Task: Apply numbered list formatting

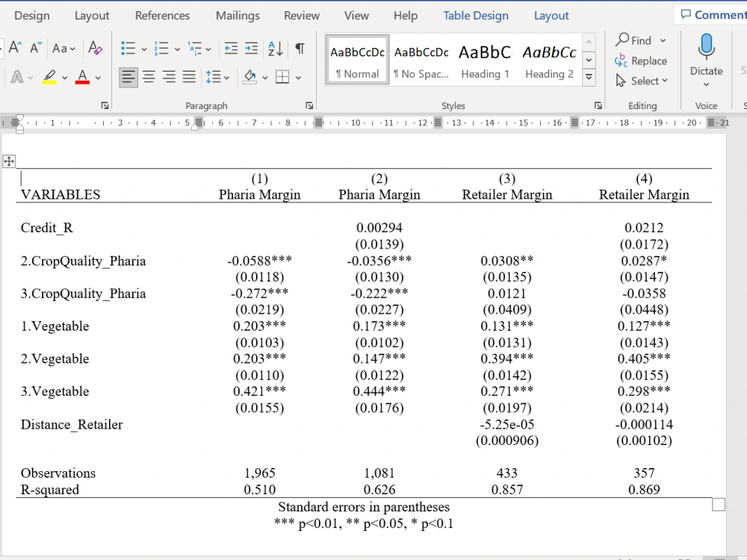Action: pyautogui.click(x=161, y=48)
